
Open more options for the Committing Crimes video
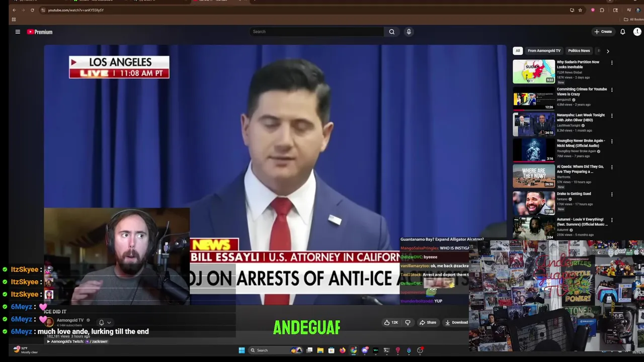tap(612, 89)
